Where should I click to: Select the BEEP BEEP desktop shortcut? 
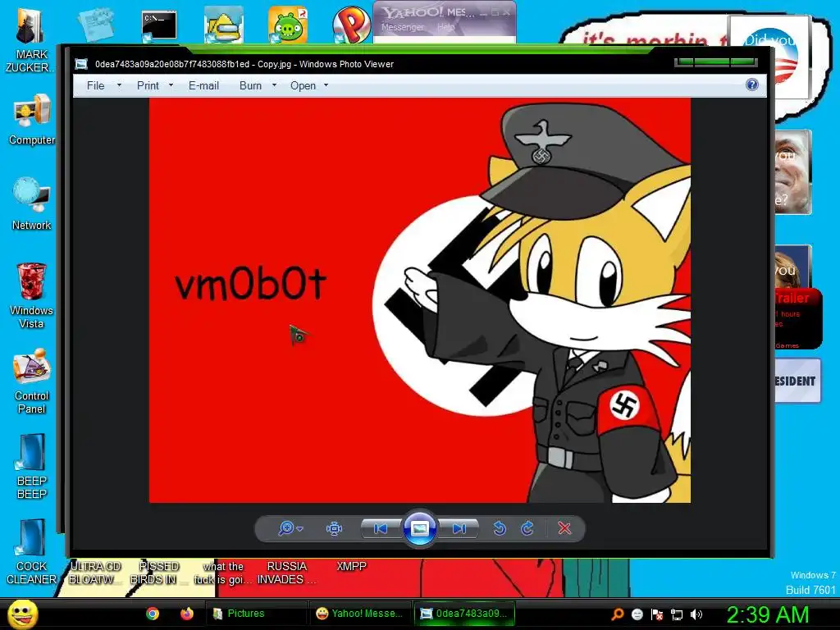click(x=31, y=467)
